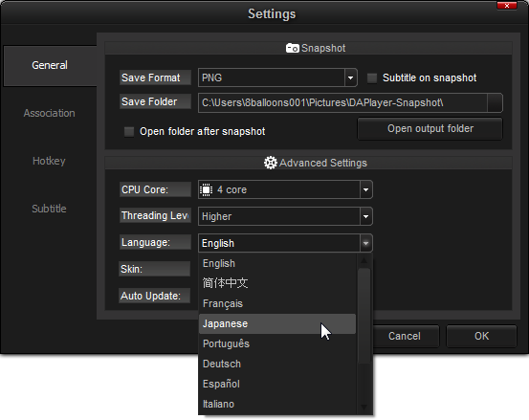Go to the Subtitle tab

pos(49,209)
